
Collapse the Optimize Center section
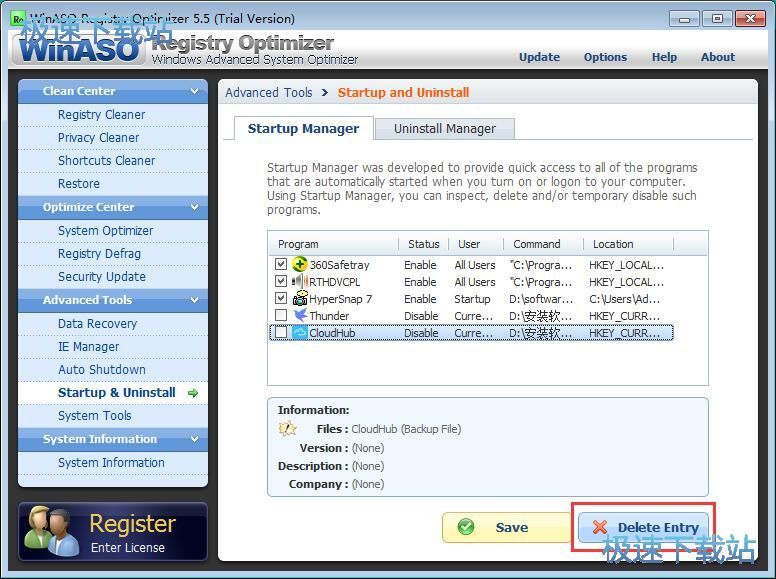pyautogui.click(x=194, y=207)
